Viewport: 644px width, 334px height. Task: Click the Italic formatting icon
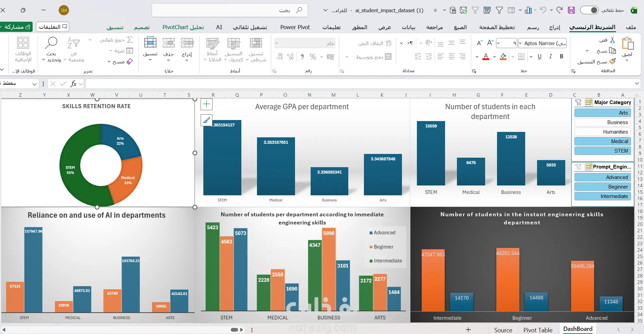(x=550, y=56)
